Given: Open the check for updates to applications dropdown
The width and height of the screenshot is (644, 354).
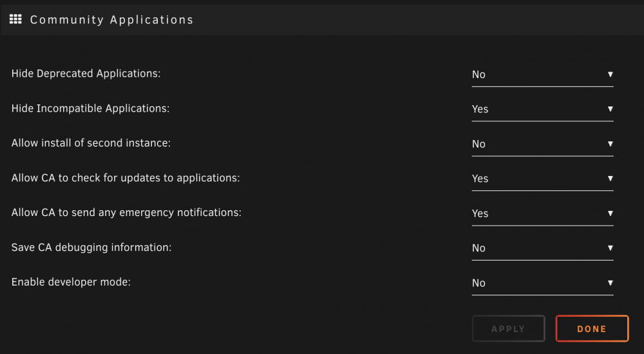Looking at the screenshot, I should 542,179.
